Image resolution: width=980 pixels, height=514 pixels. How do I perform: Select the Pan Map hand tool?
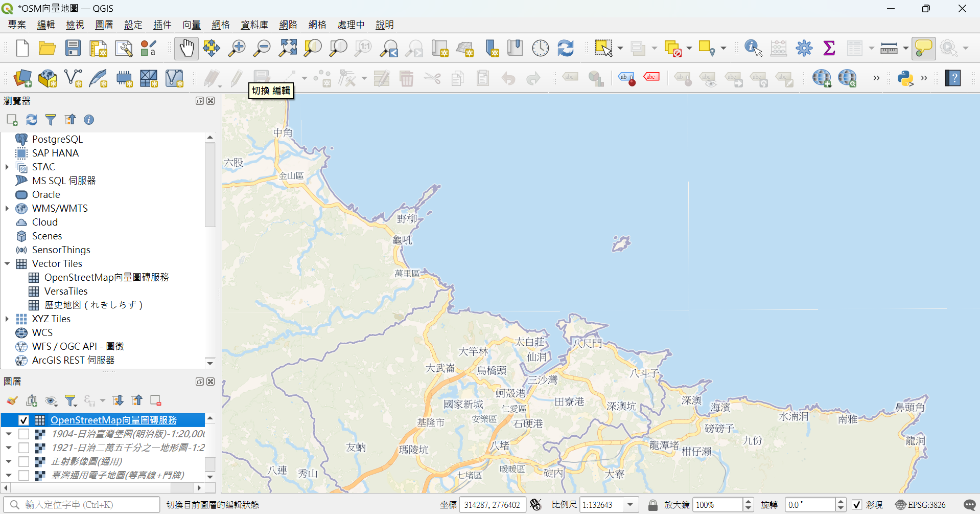(186, 49)
